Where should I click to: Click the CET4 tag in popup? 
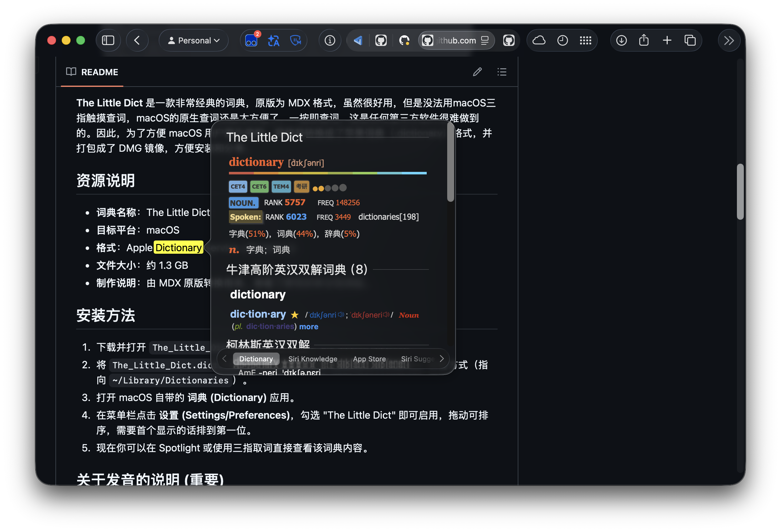[x=237, y=186]
